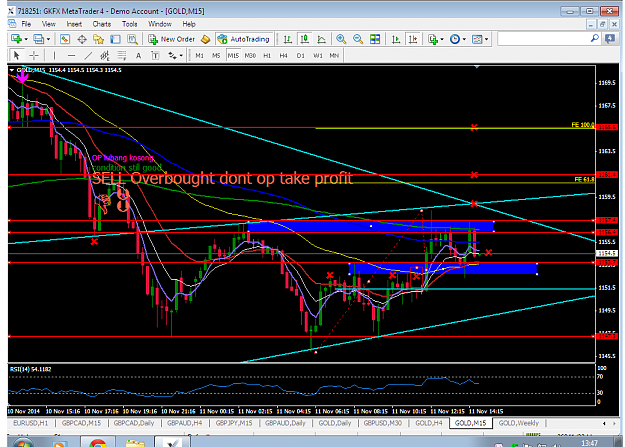Zoom in on the chart
625x447 pixels.
pyautogui.click(x=341, y=39)
